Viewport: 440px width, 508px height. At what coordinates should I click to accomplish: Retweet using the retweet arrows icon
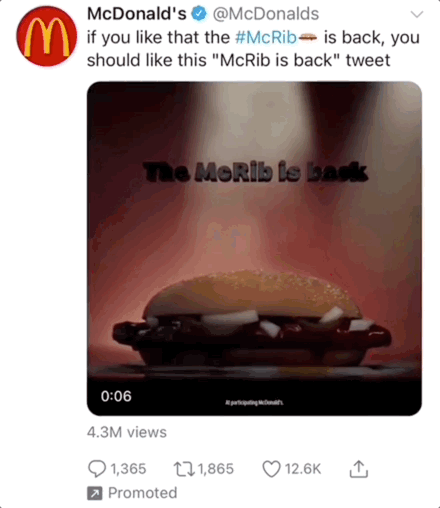point(184,469)
